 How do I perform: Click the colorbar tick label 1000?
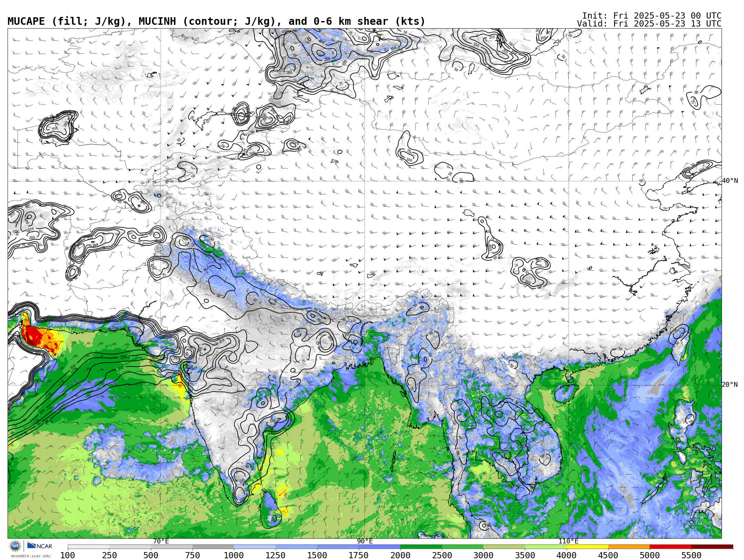[234, 556]
